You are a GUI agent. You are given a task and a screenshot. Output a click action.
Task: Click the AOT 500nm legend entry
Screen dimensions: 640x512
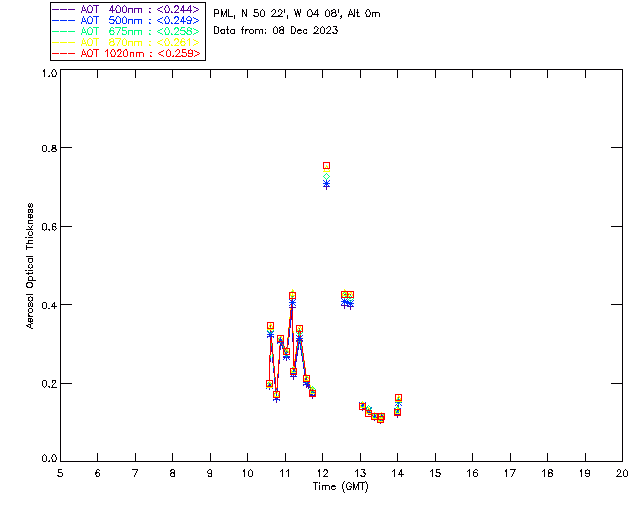pyautogui.click(x=126, y=20)
